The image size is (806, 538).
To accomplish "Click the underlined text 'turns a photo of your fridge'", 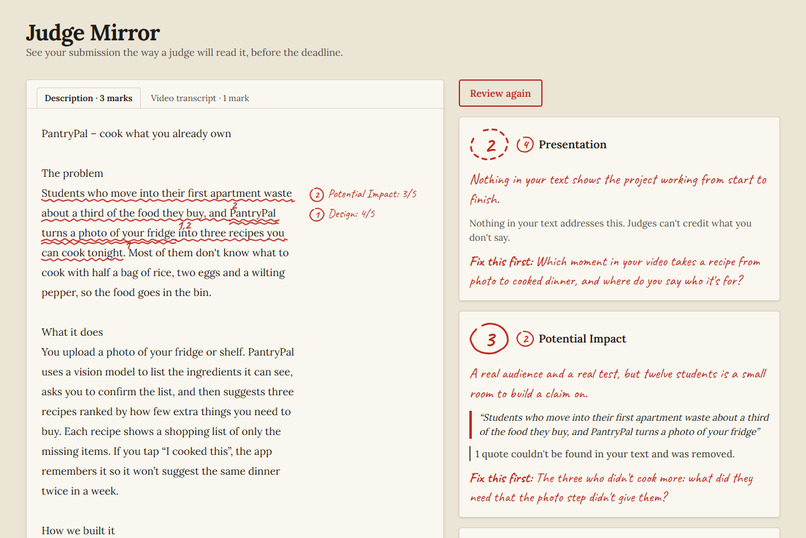I will click(108, 233).
